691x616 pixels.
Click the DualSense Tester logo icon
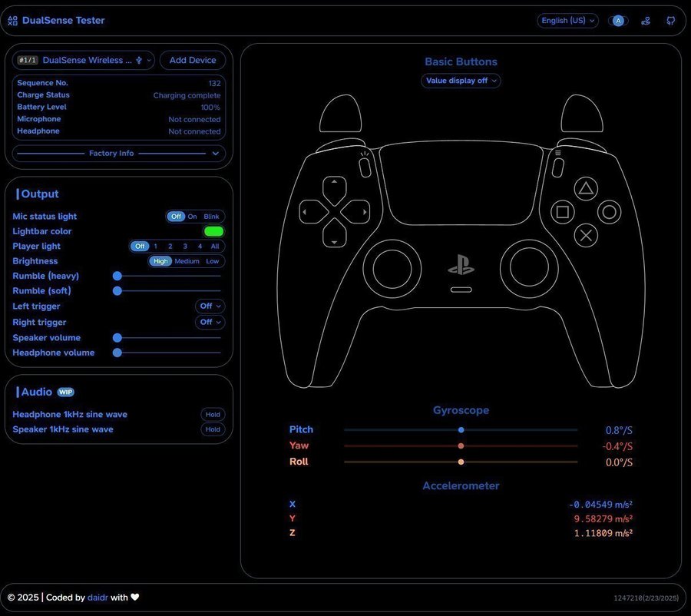click(12, 21)
